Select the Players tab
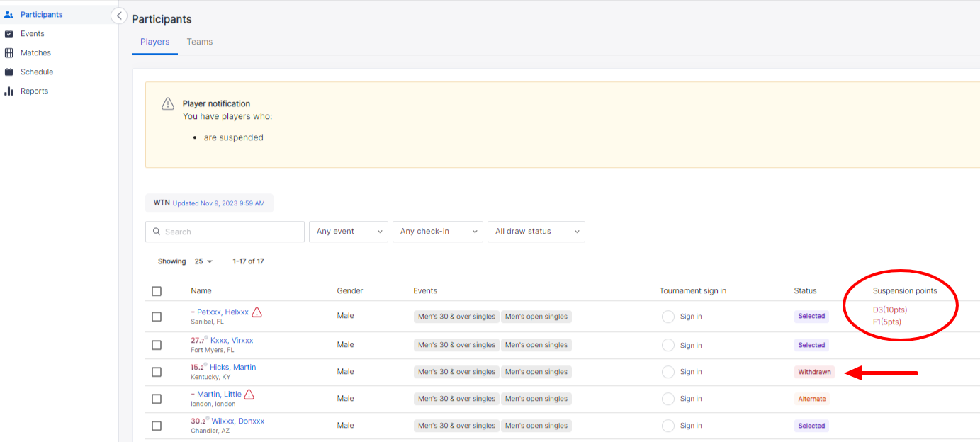This screenshot has height=442, width=980. [154, 42]
